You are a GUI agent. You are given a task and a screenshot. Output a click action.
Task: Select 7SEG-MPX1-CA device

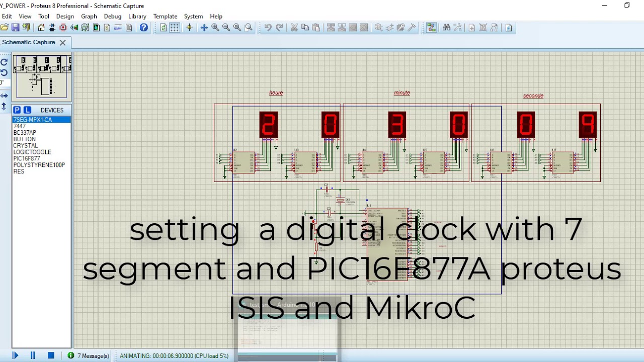[x=42, y=120]
